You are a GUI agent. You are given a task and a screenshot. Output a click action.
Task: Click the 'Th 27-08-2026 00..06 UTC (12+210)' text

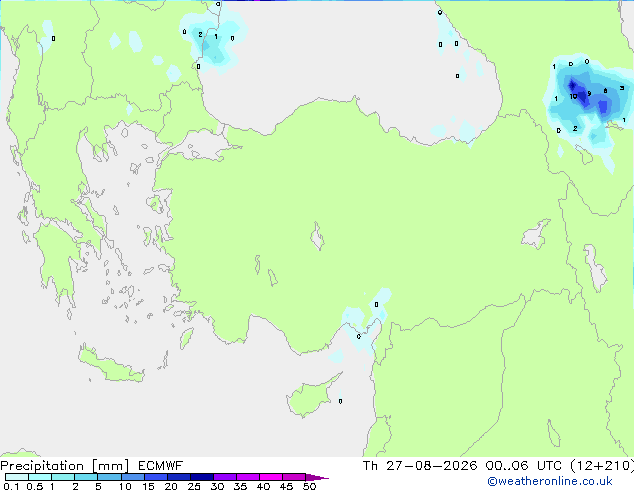[498, 466]
